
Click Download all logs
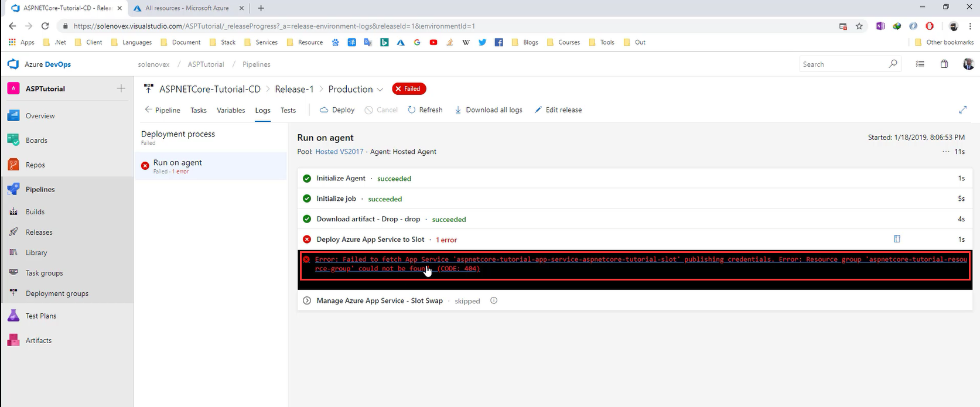[x=489, y=110]
